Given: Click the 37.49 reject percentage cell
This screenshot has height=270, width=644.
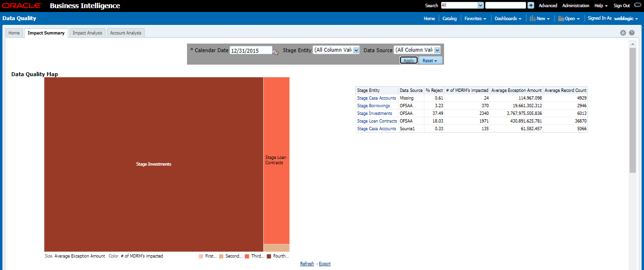Looking at the screenshot, I should pyautogui.click(x=434, y=113).
